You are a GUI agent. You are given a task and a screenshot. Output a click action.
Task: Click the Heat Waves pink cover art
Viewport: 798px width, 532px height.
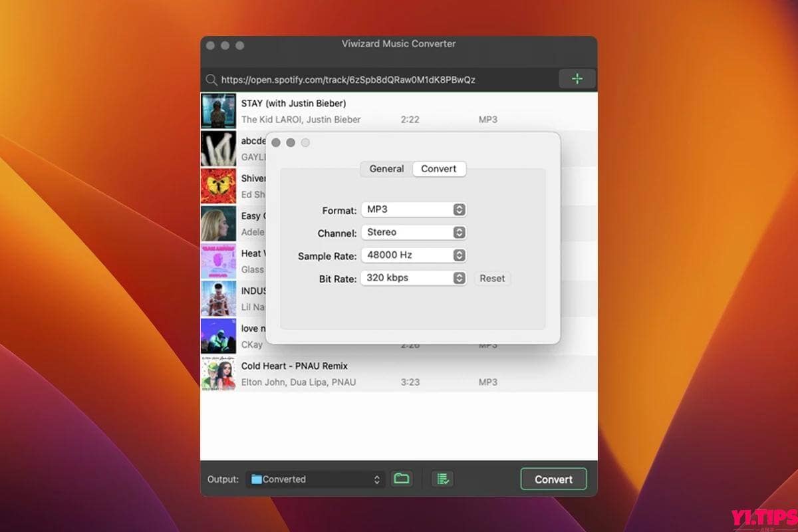218,261
